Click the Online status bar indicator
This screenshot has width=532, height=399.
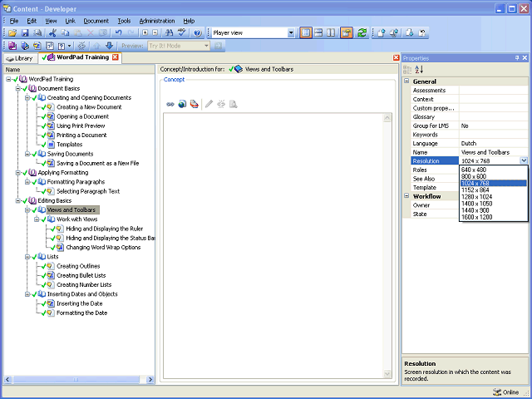click(506, 392)
